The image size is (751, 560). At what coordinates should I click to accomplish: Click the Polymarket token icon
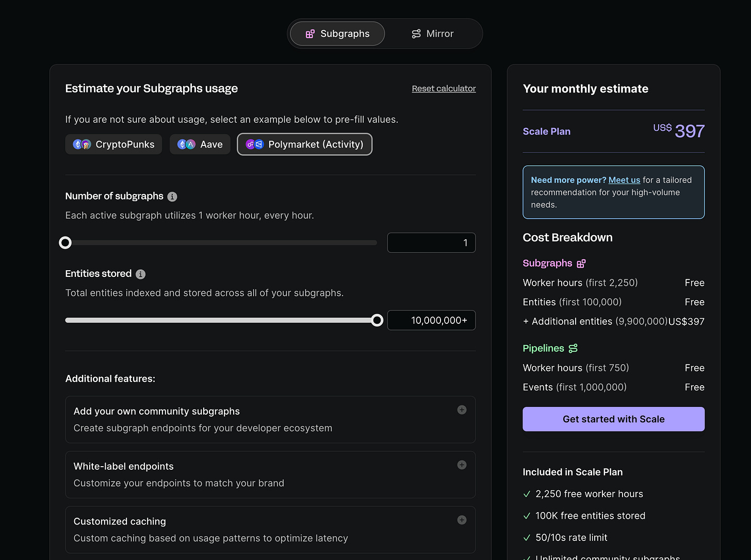tap(254, 144)
